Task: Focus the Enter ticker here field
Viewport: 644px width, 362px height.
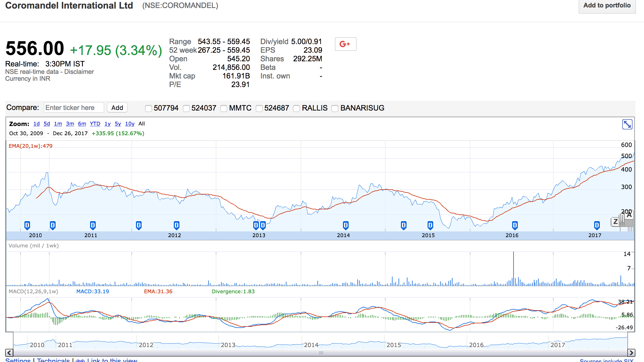Action: [74, 108]
